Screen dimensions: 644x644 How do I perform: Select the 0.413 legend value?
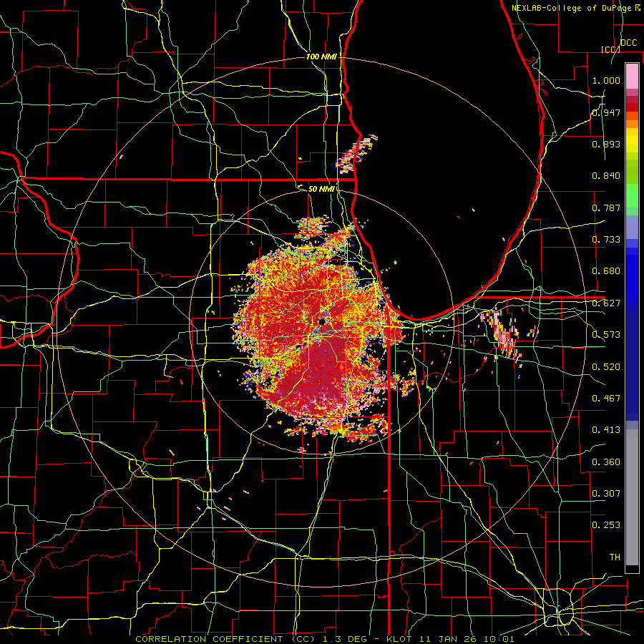pyautogui.click(x=606, y=430)
